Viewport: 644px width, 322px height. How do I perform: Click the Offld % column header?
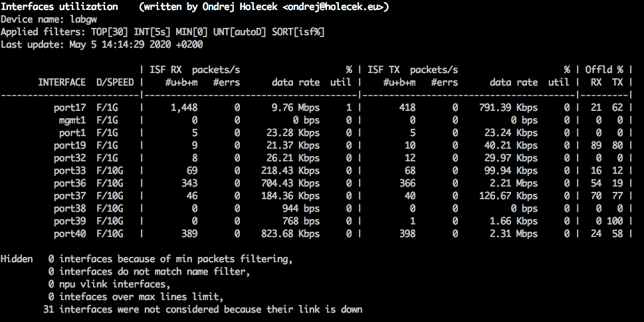pyautogui.click(x=603, y=70)
